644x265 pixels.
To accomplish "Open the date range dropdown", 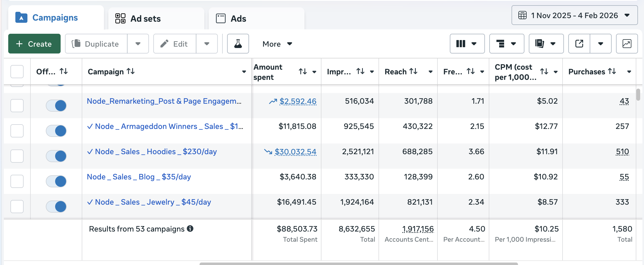I will 574,15.
